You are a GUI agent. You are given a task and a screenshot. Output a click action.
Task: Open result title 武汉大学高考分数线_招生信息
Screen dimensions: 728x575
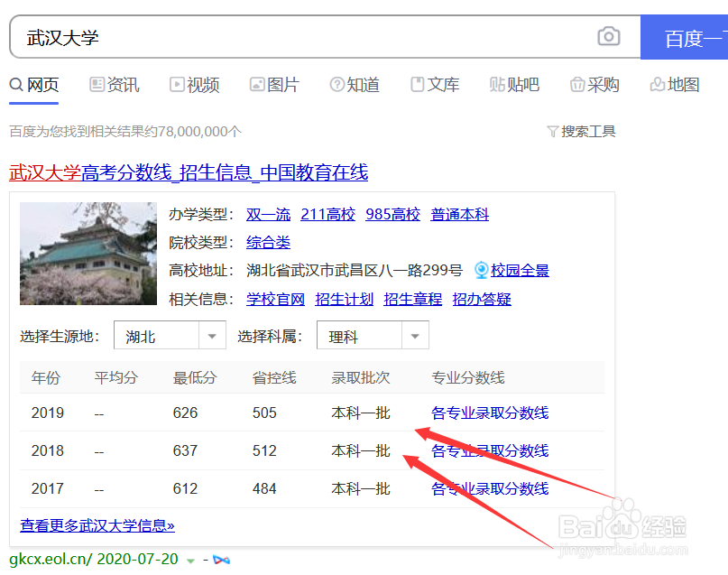(189, 172)
